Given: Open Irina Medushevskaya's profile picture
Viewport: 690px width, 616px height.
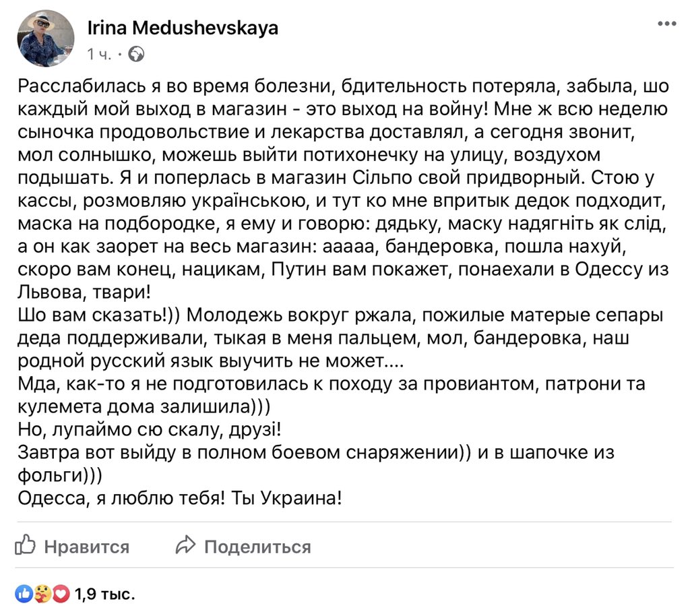Looking at the screenshot, I should [45, 38].
